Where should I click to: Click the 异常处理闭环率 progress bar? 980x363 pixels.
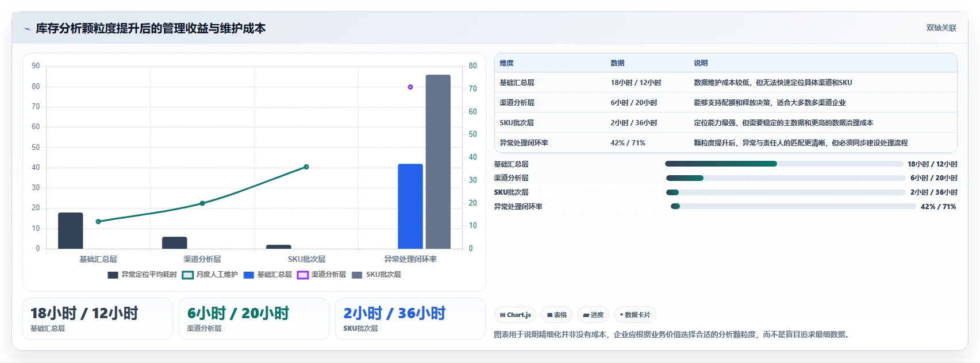(793, 206)
